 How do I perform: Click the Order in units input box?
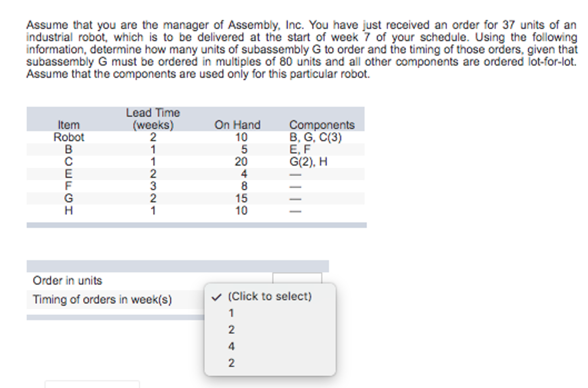297,278
